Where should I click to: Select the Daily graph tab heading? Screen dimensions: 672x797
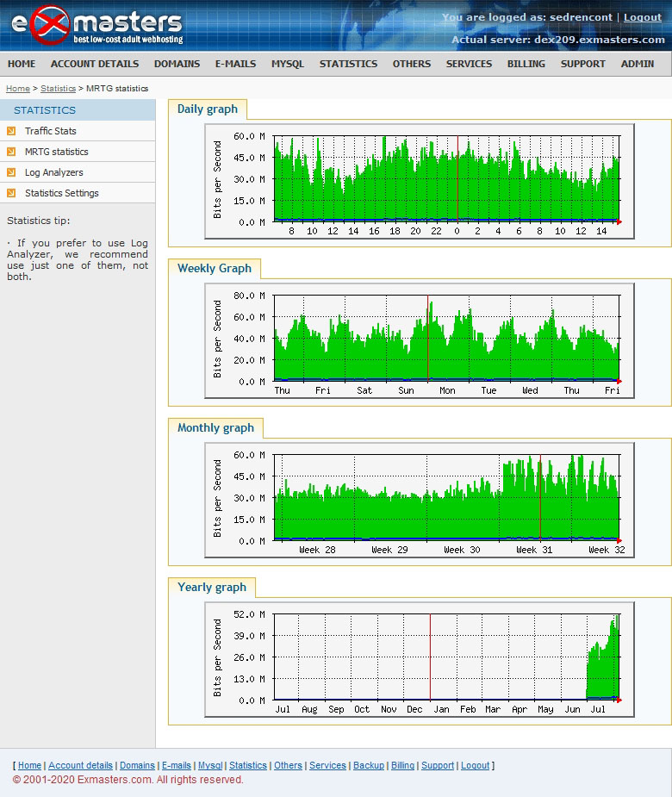[207, 109]
